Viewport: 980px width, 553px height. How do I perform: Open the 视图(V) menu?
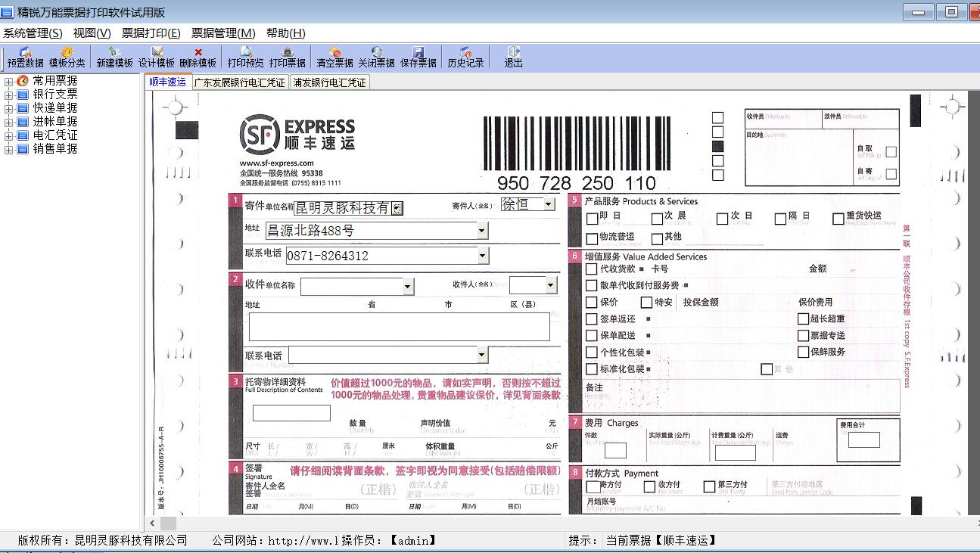(x=92, y=33)
